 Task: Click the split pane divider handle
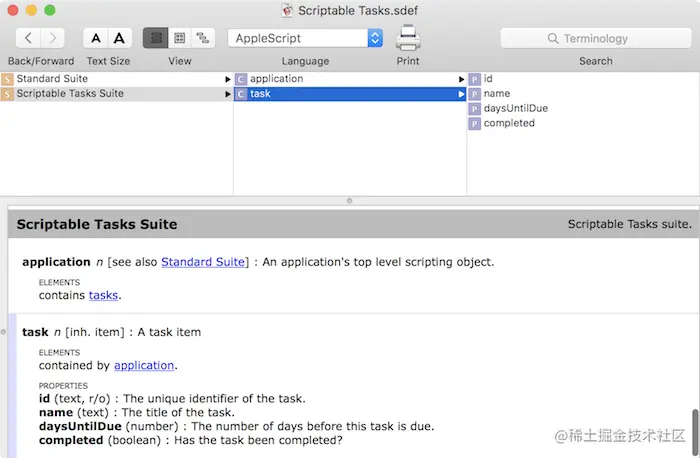[350, 201]
